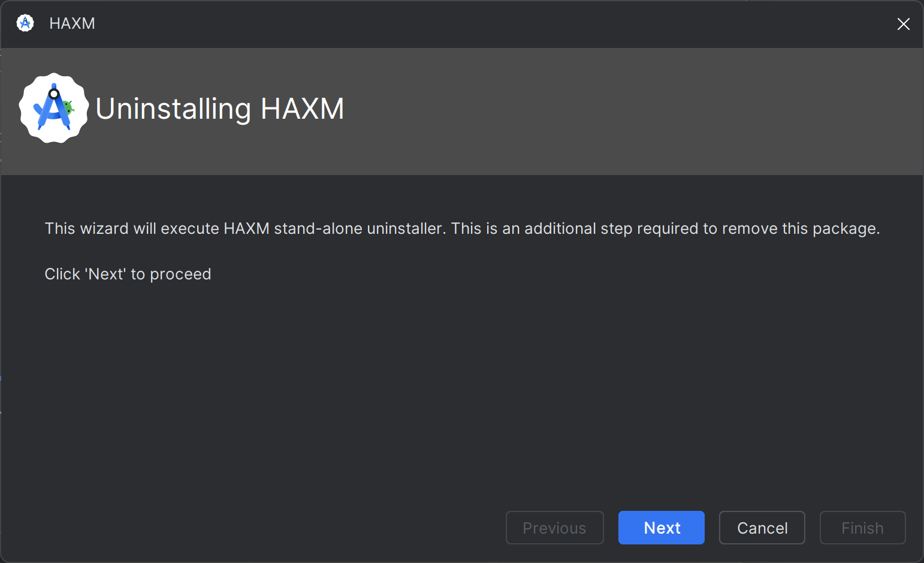Click the greyed-out Finish button
924x563 pixels.
click(862, 528)
